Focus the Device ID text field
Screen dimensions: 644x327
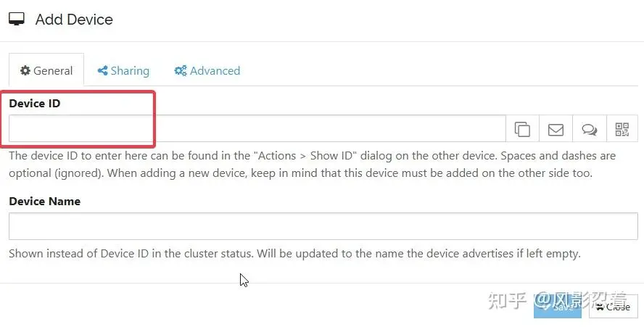257,129
